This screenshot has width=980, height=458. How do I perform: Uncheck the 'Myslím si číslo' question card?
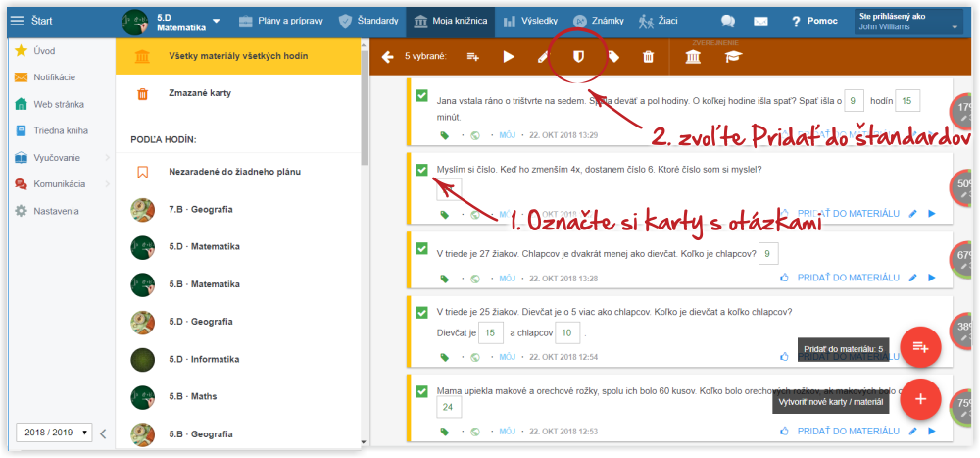pos(421,170)
